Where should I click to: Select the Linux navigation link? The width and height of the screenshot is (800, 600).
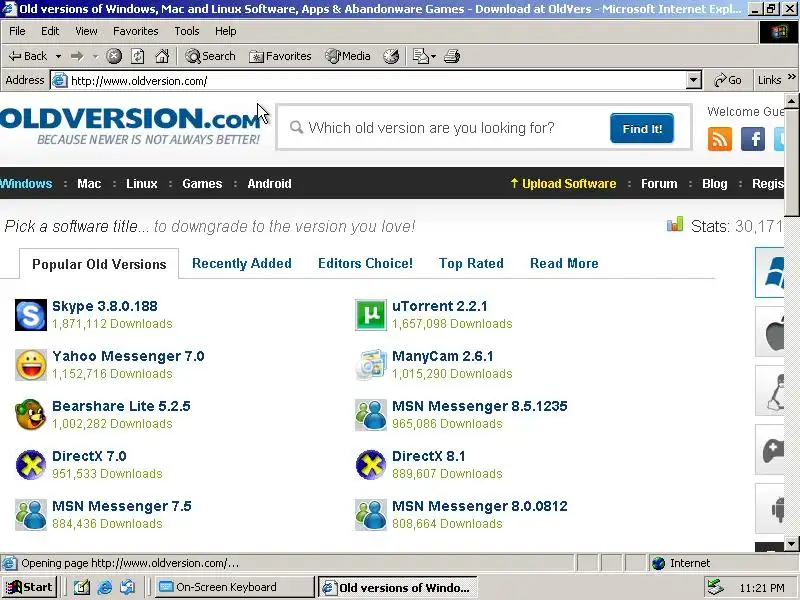(x=142, y=184)
